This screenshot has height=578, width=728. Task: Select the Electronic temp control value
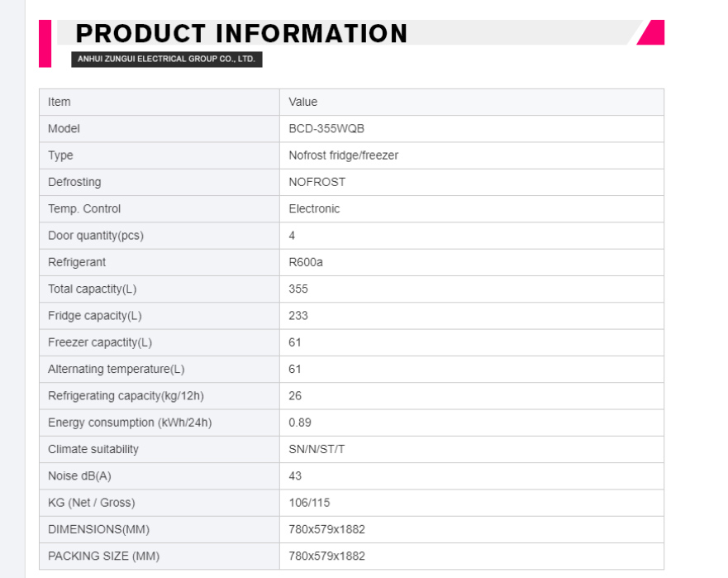pyautogui.click(x=314, y=208)
